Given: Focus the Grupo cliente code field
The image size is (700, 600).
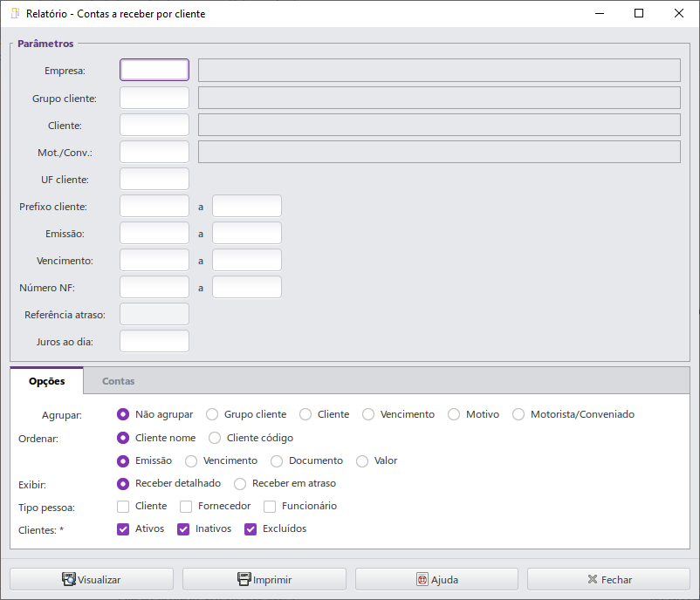Looking at the screenshot, I should point(154,98).
